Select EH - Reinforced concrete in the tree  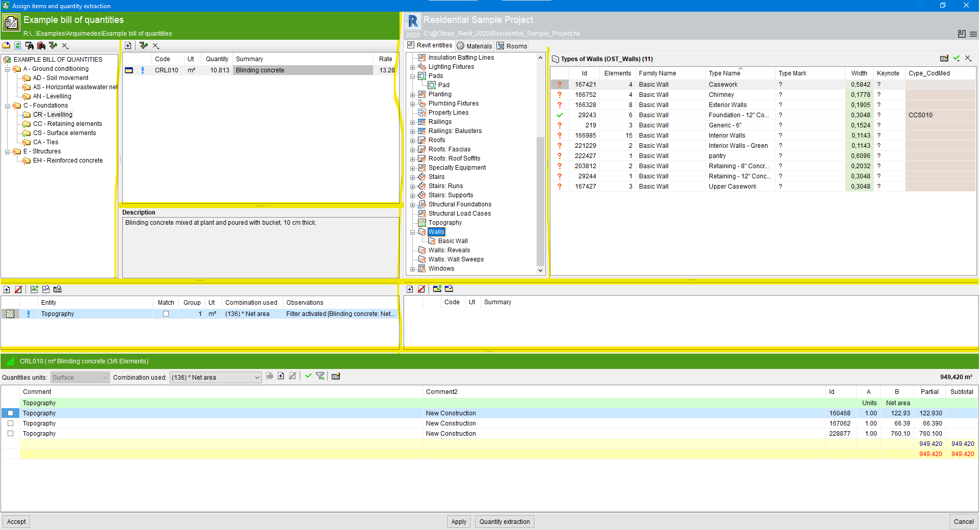[x=68, y=161]
